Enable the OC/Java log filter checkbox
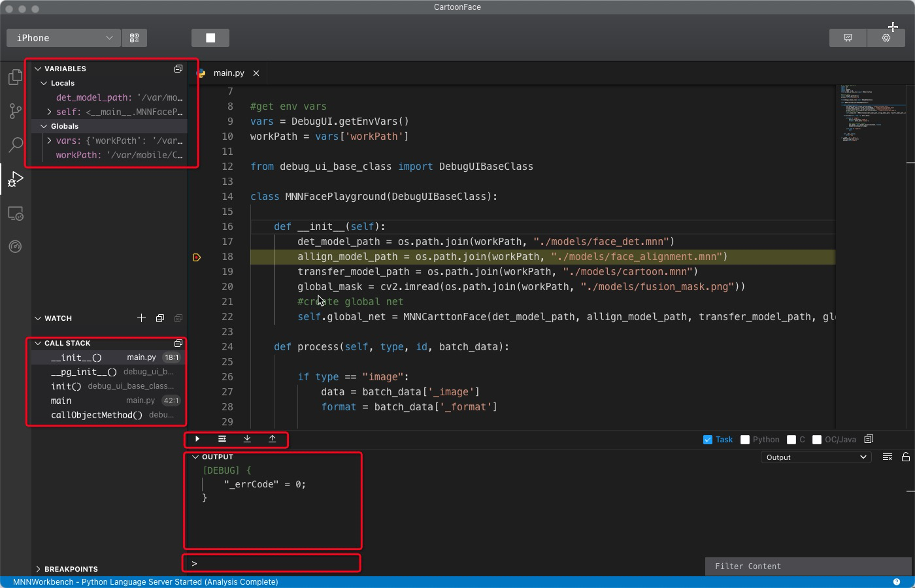Image resolution: width=915 pixels, height=588 pixels. point(816,440)
